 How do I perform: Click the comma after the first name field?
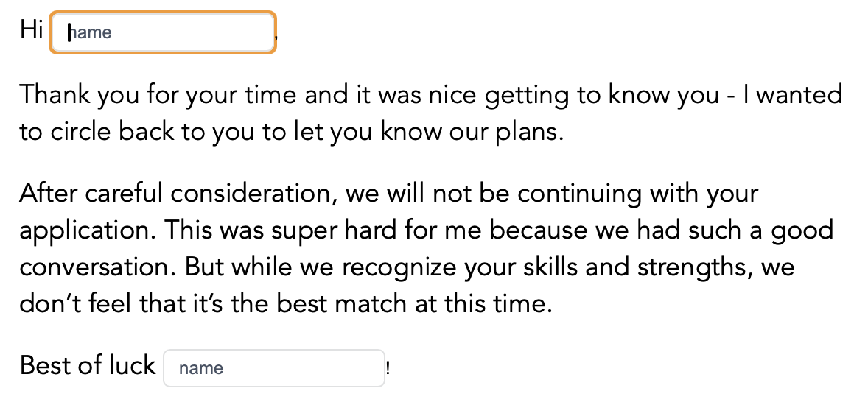pyautogui.click(x=276, y=35)
